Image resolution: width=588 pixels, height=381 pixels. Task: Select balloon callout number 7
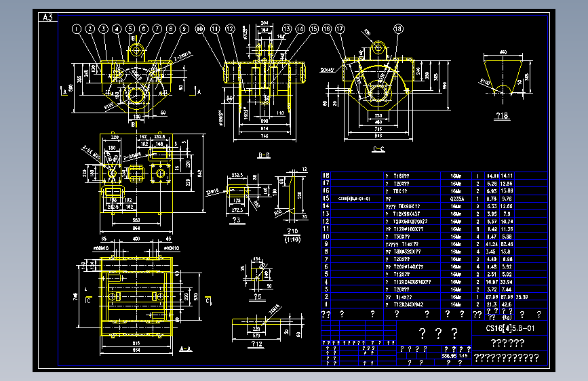pos(157,29)
